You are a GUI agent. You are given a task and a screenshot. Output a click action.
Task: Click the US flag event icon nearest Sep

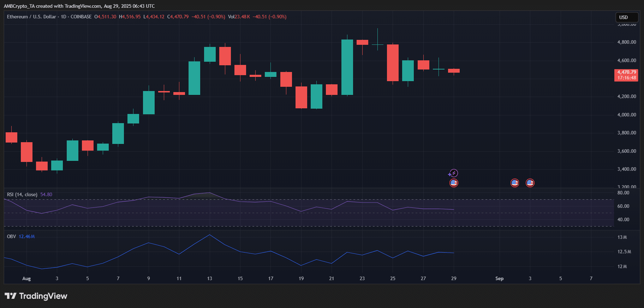pyautogui.click(x=515, y=183)
